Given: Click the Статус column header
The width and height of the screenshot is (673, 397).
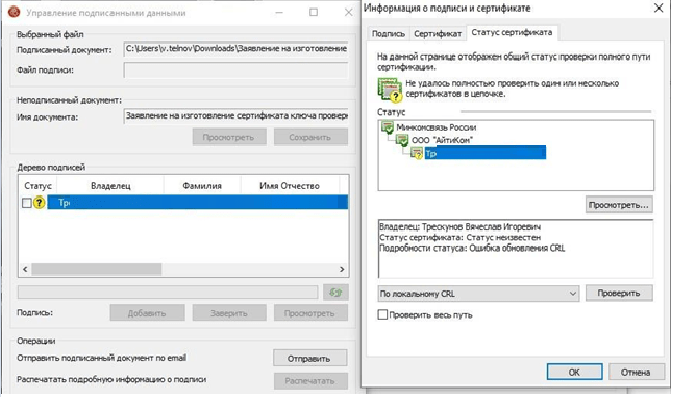Looking at the screenshot, I should pyautogui.click(x=38, y=186).
